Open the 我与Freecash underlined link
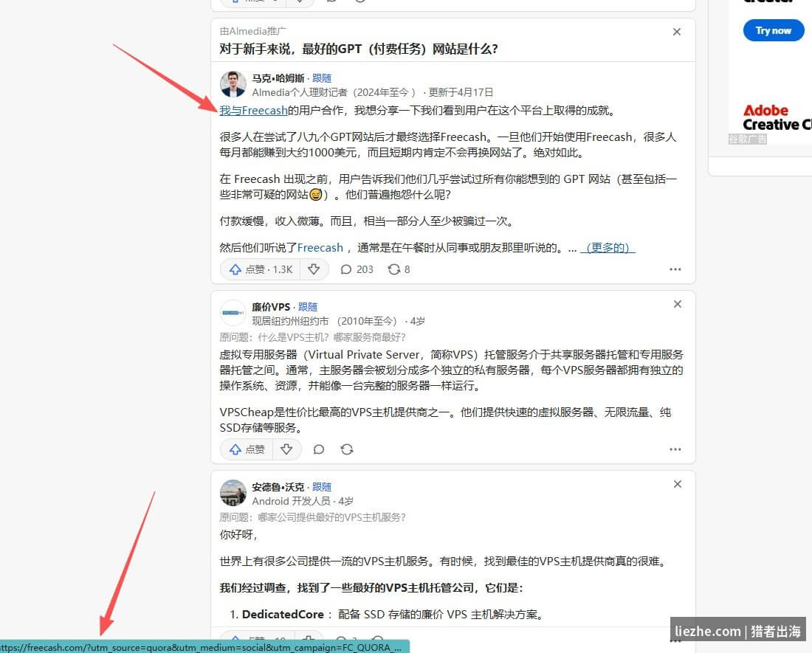Image resolution: width=812 pixels, height=653 pixels. pos(253,110)
